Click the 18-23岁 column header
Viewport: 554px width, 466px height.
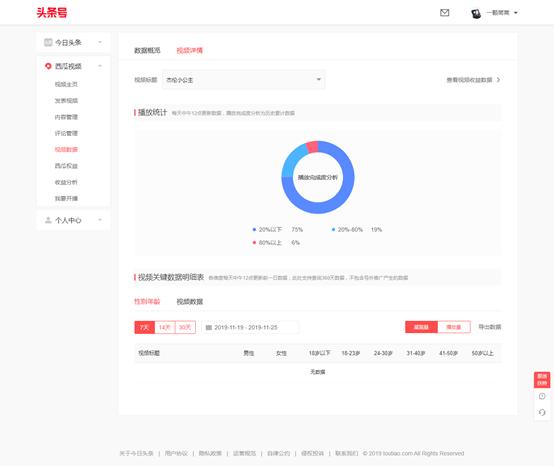click(351, 353)
